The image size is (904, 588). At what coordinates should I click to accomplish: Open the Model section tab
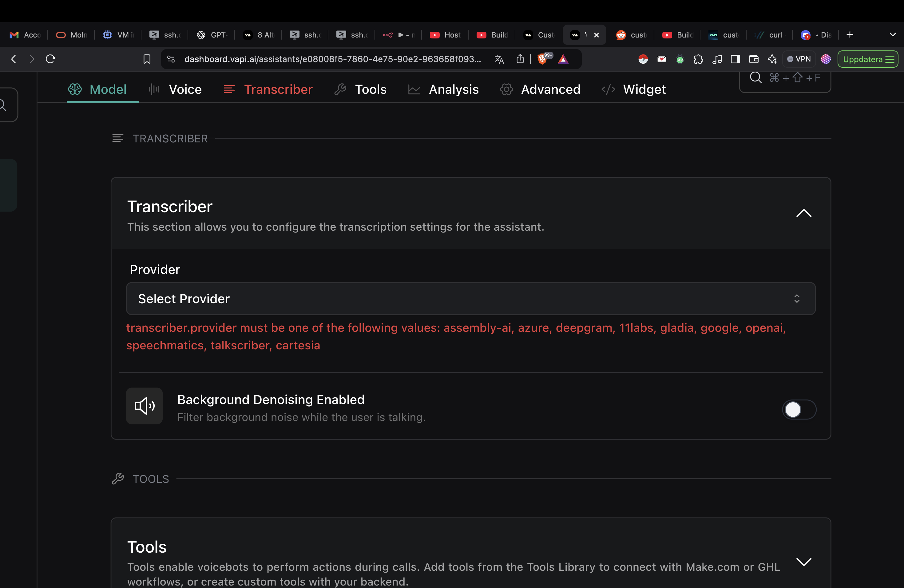[97, 89]
